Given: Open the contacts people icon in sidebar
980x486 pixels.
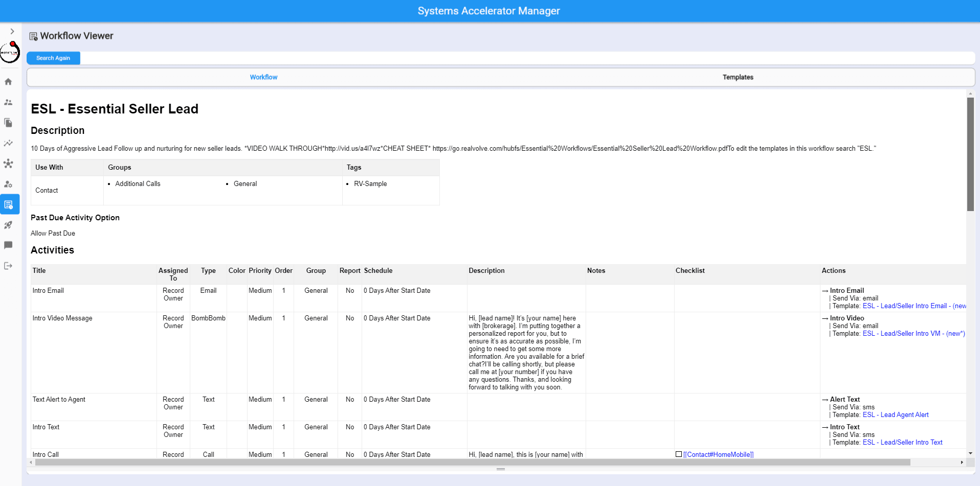Looking at the screenshot, I should [x=8, y=102].
